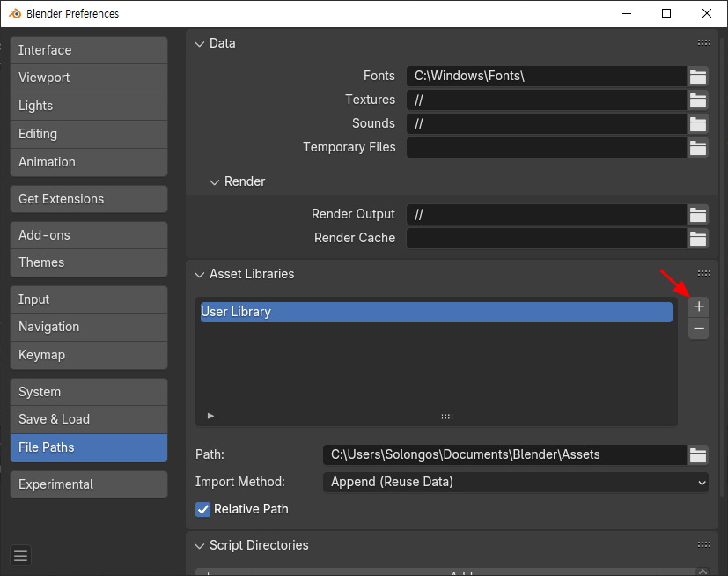Image resolution: width=728 pixels, height=576 pixels.
Task: Switch to the Themes tab
Action: [89, 263]
